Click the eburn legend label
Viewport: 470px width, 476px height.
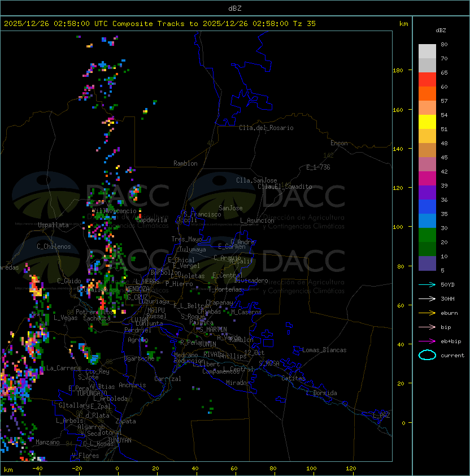tap(449, 313)
